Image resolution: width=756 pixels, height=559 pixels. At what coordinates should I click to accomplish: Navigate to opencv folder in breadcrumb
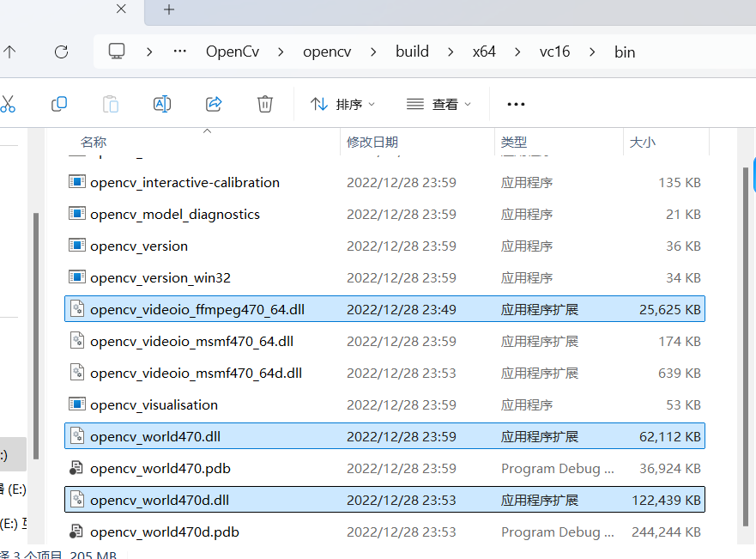click(x=327, y=52)
